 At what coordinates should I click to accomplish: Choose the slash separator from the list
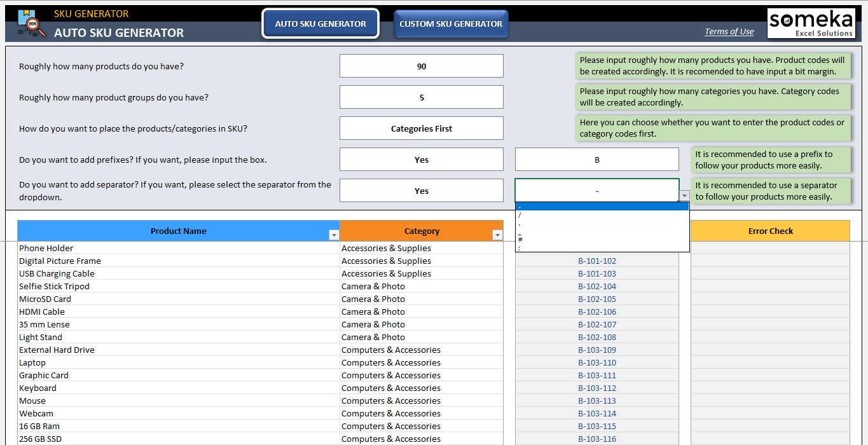(x=602, y=215)
